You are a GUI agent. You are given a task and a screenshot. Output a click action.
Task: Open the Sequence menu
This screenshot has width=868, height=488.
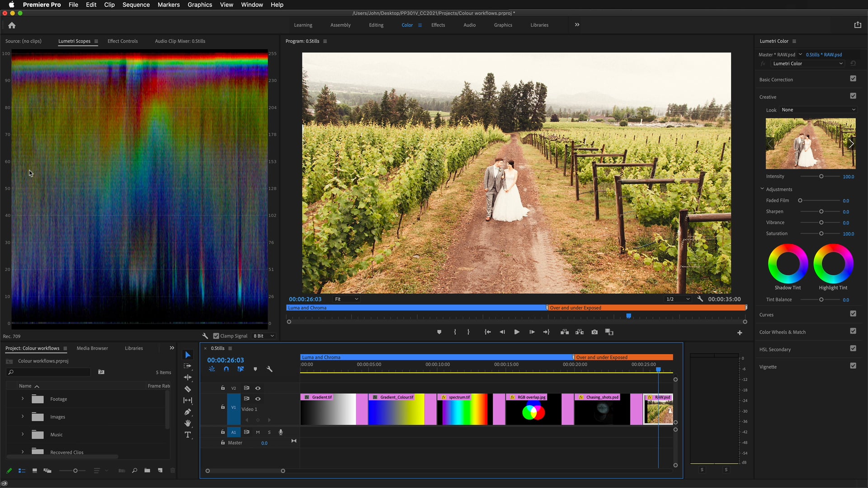coord(136,5)
